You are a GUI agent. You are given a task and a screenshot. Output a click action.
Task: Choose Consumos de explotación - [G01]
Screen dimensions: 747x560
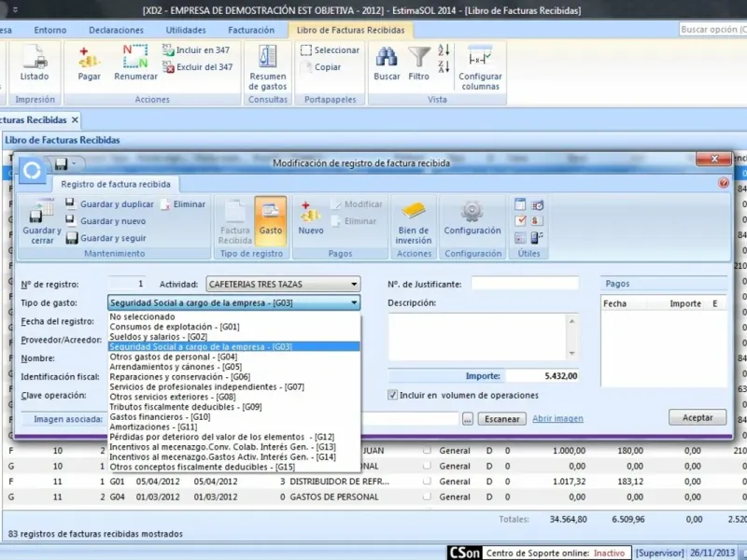click(x=234, y=327)
